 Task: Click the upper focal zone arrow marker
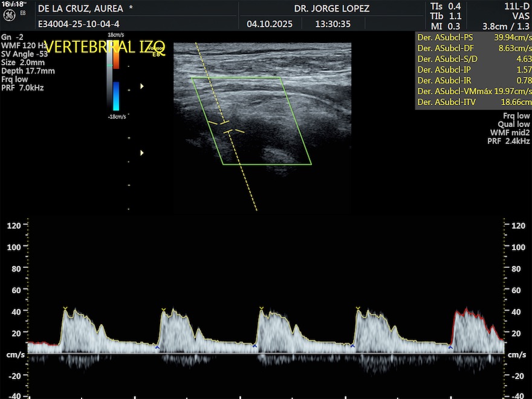point(142,86)
